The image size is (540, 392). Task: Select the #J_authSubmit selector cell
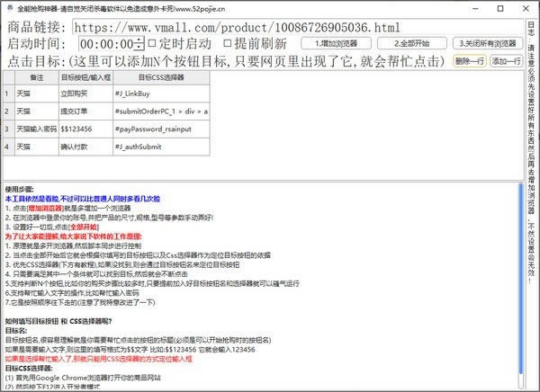coord(161,147)
